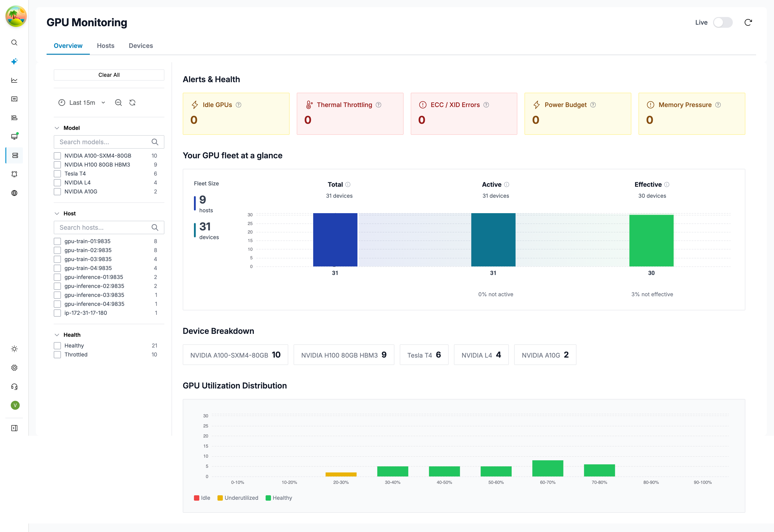Open the AI sparkle assistant icon
Screen dimensions: 774x532
pos(14,61)
